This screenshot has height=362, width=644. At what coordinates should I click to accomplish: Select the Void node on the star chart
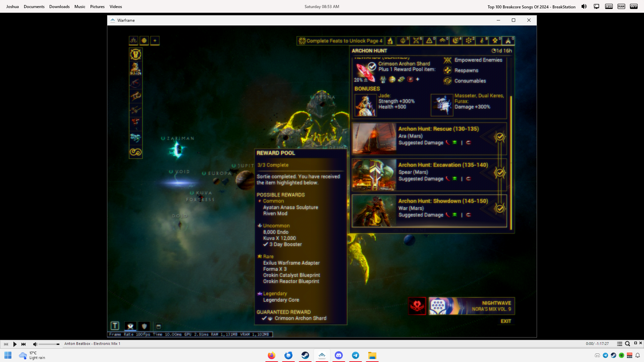(x=179, y=183)
